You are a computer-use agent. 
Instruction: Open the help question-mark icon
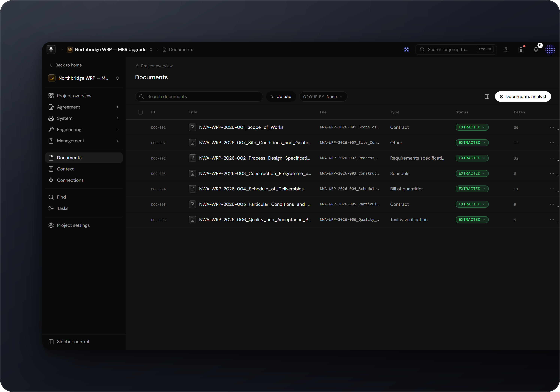(506, 50)
